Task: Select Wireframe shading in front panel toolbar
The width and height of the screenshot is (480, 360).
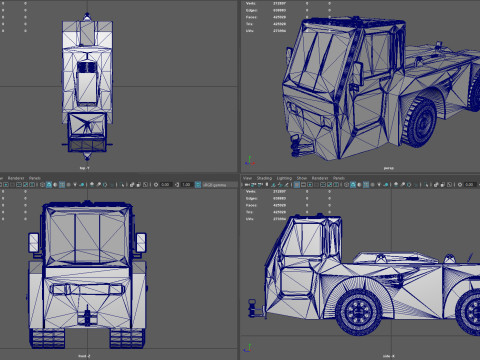Action: coord(42,185)
